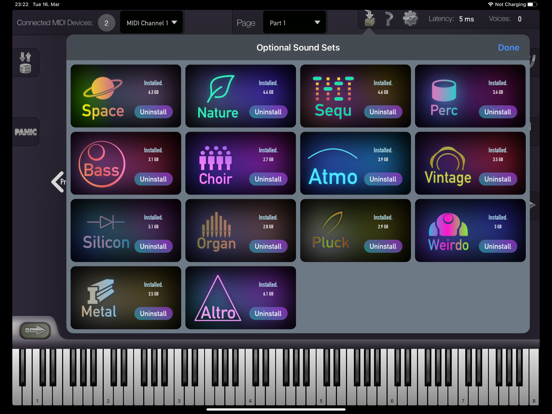
Task: Hit the PANIC button
Action: click(26, 132)
